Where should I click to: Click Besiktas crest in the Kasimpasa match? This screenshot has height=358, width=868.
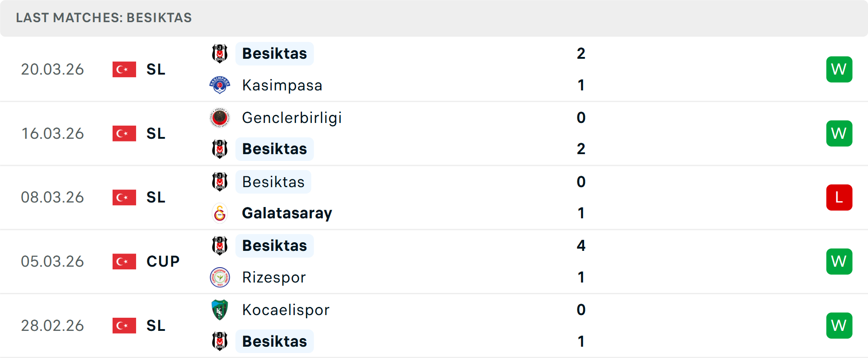(220, 53)
